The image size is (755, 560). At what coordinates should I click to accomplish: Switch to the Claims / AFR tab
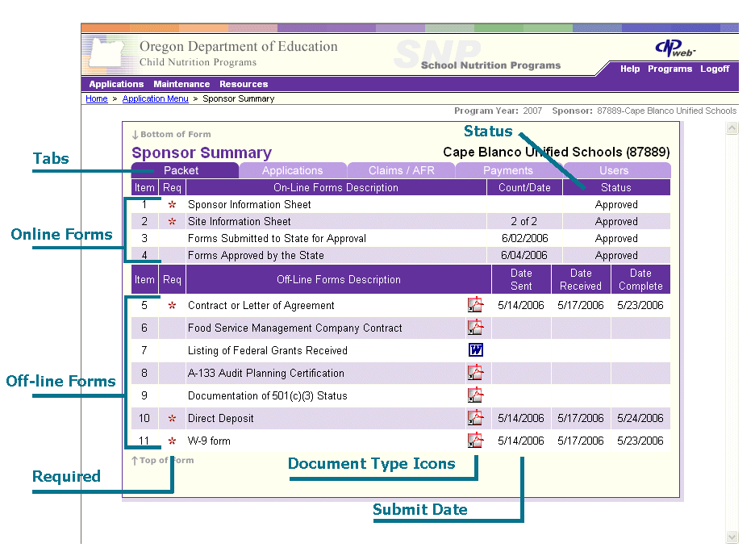pos(401,170)
